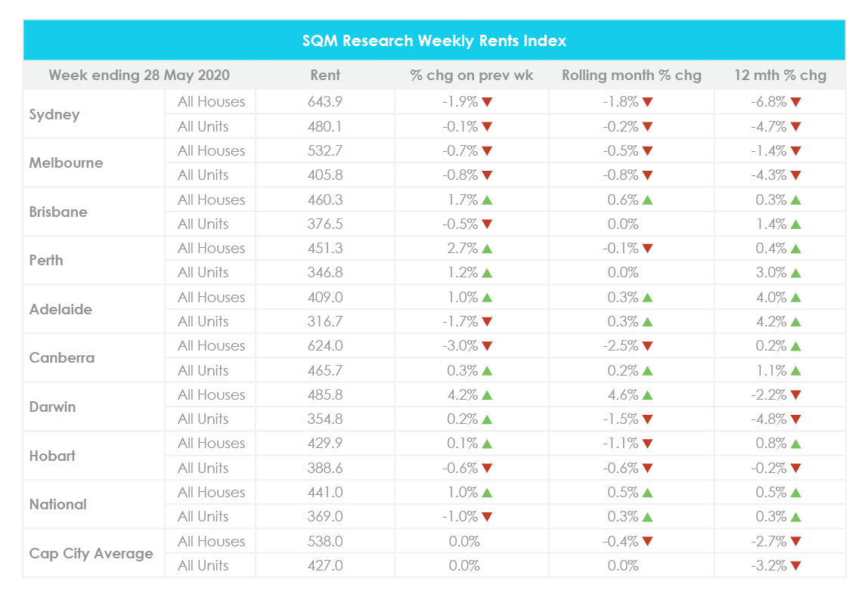Click National houses rent value 441.0

click(325, 493)
